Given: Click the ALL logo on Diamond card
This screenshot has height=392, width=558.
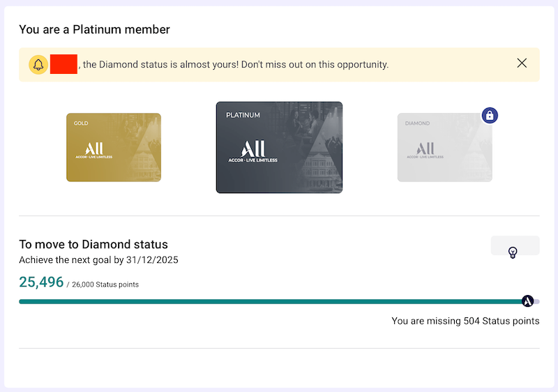Looking at the screenshot, I should tap(425, 150).
